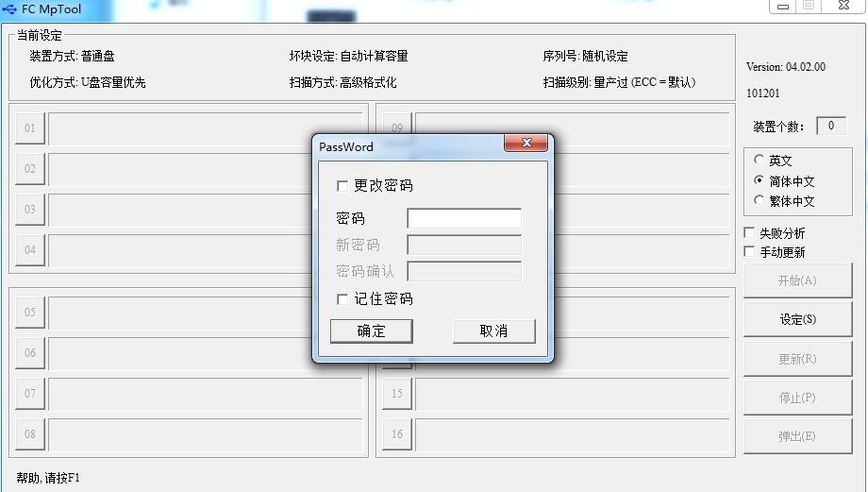Click the 优化方式: U盘容量优先 text
This screenshot has height=492, width=868.
coord(88,82)
